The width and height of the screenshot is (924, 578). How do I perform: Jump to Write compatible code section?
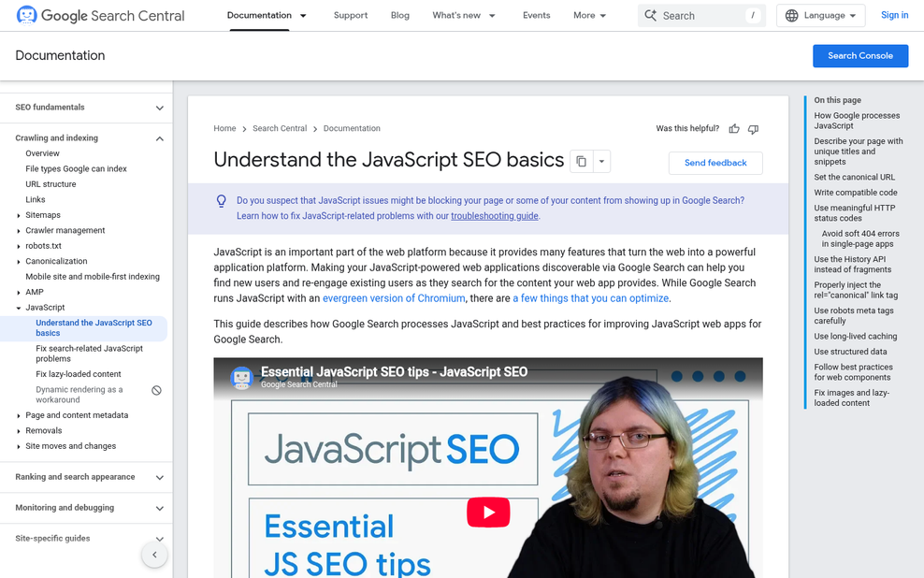(x=856, y=193)
